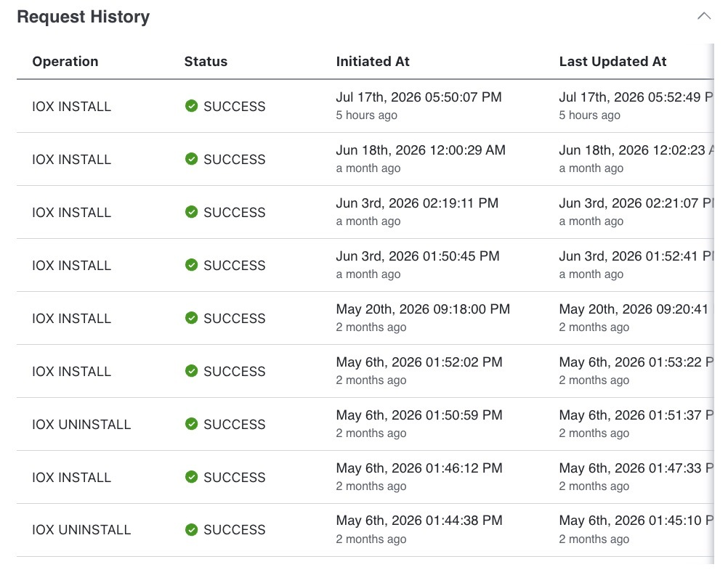Click success checkmark icon for Jun 18th row
The image size is (728, 575).
(x=191, y=159)
